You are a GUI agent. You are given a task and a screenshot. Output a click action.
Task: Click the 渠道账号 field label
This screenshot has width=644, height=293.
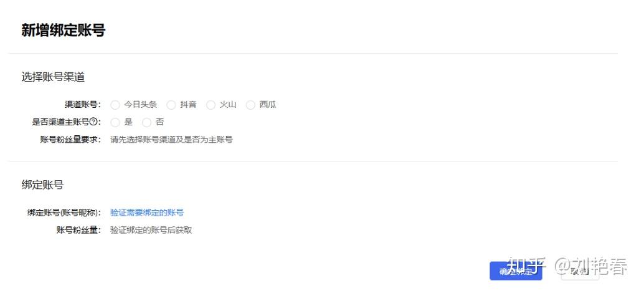83,105
